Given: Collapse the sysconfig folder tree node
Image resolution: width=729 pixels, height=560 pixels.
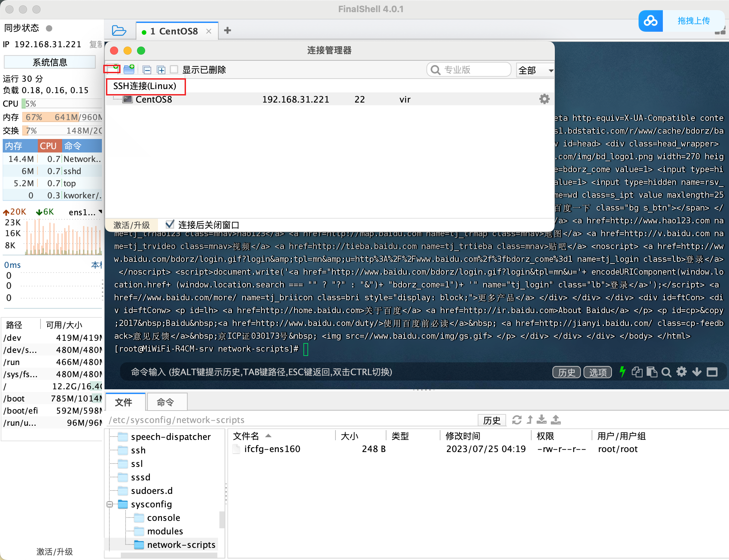Looking at the screenshot, I should (x=110, y=504).
